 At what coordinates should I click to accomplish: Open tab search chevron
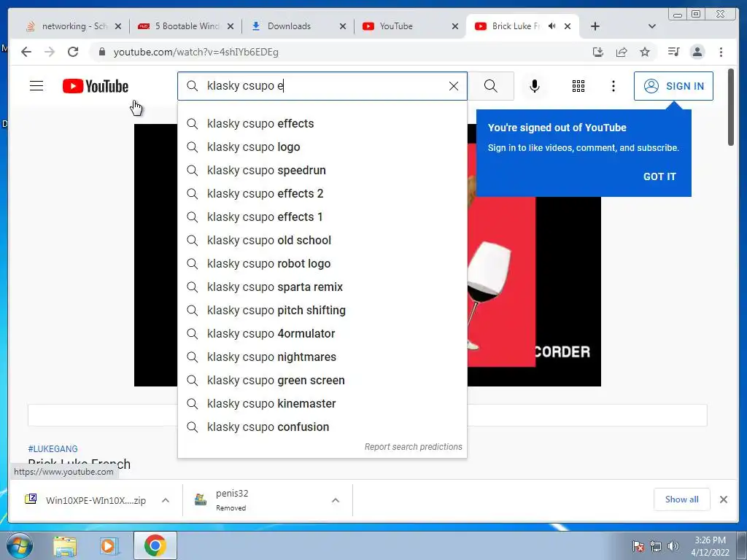652,26
